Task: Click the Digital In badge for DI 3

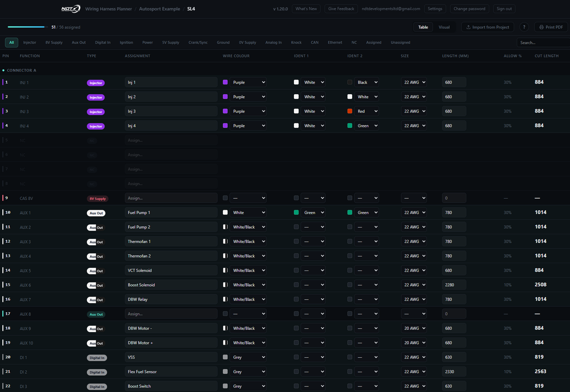Action: pyautogui.click(x=97, y=387)
